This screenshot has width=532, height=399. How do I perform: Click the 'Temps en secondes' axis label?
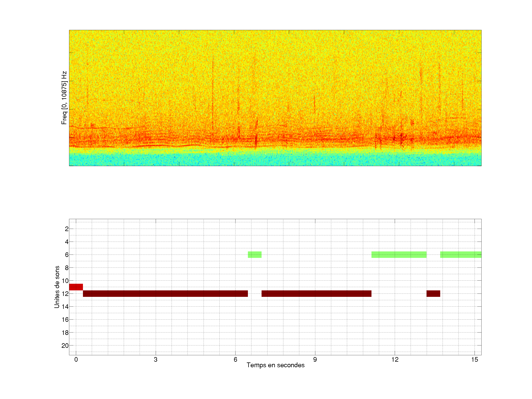[x=275, y=365]
